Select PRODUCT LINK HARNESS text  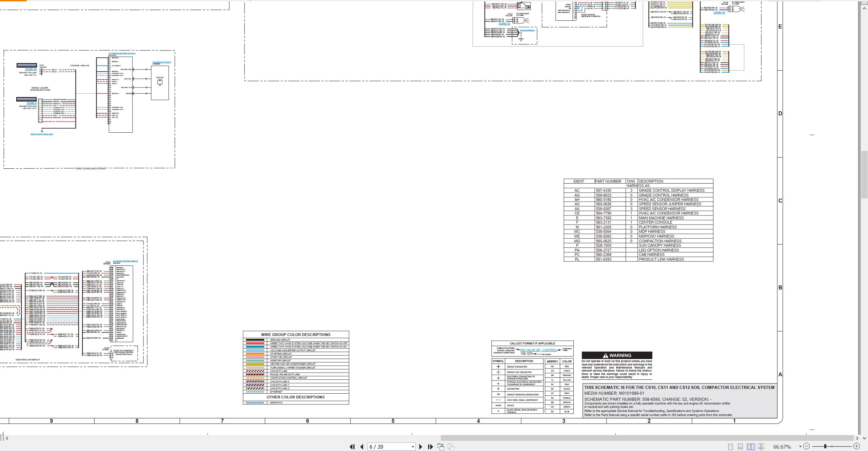(x=661, y=259)
